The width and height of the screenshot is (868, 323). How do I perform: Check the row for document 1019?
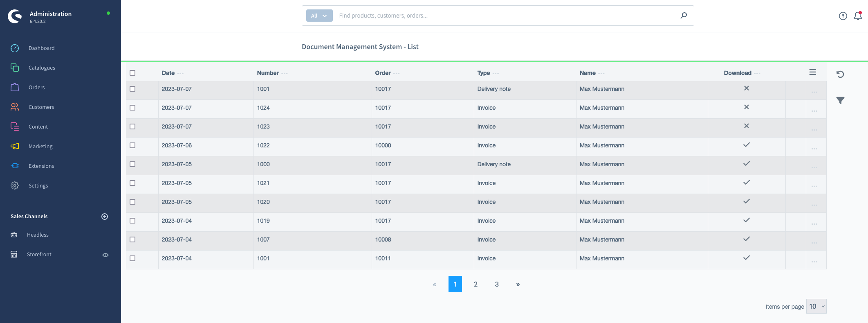(x=132, y=221)
